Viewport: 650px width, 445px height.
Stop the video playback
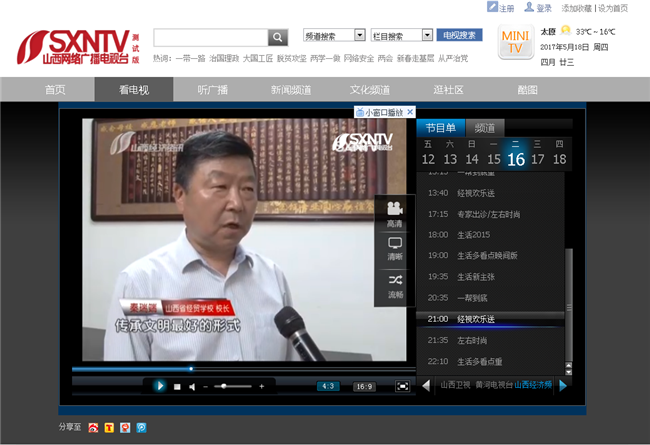click(x=177, y=387)
